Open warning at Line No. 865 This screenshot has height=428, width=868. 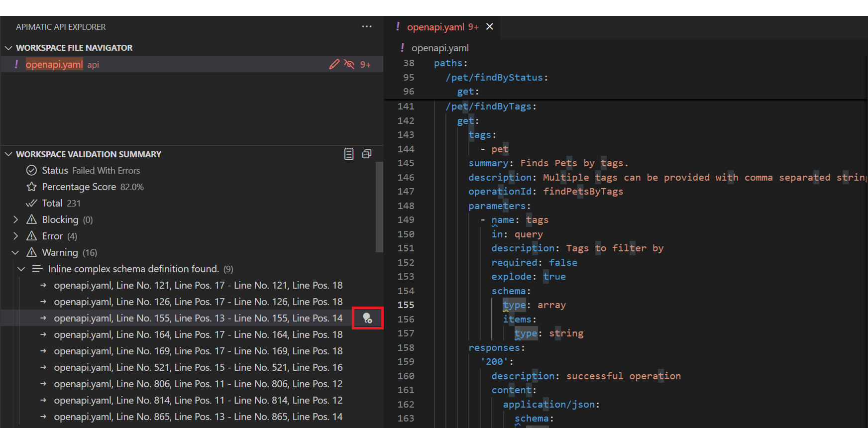click(x=198, y=417)
